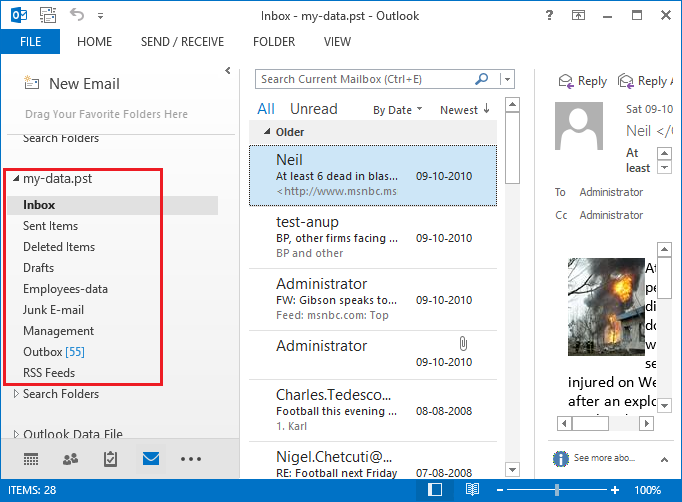Open the RSS Feeds folder

click(49, 373)
